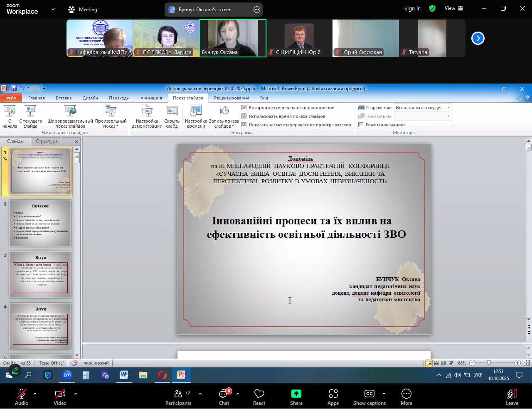Expand the resolution dropdown
Screen dimensions: 532x409
[x=448, y=108]
